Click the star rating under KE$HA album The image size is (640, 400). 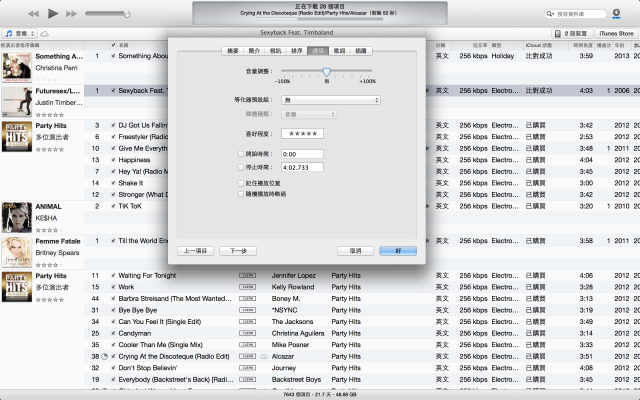pyautogui.click(x=50, y=230)
